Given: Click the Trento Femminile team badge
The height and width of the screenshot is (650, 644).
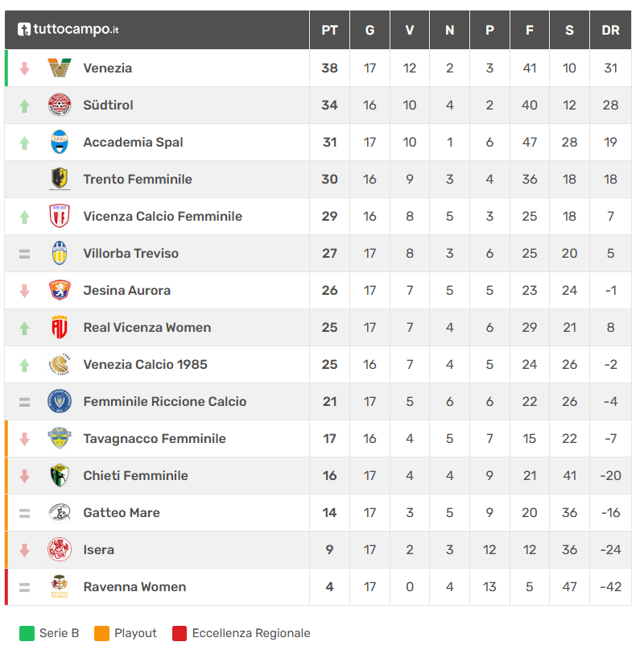Looking at the screenshot, I should (x=60, y=180).
